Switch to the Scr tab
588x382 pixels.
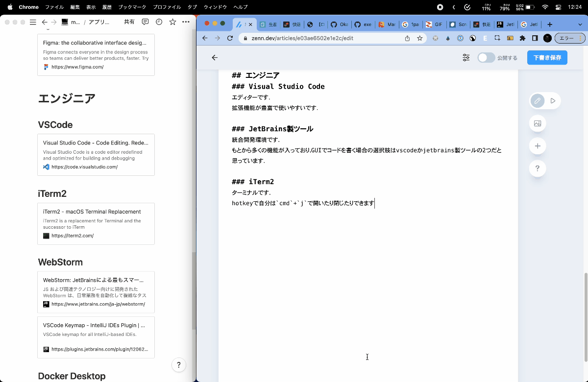tap(459, 24)
